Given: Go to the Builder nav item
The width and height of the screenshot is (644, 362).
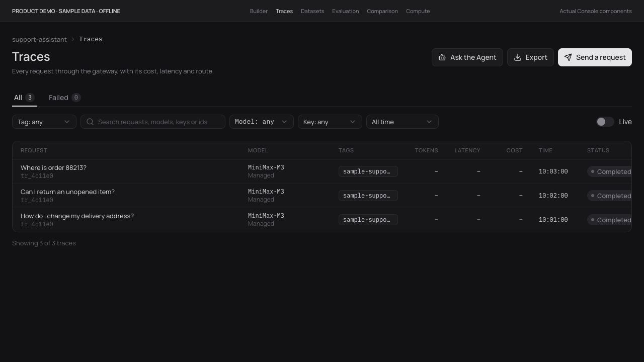Looking at the screenshot, I should 259,11.
